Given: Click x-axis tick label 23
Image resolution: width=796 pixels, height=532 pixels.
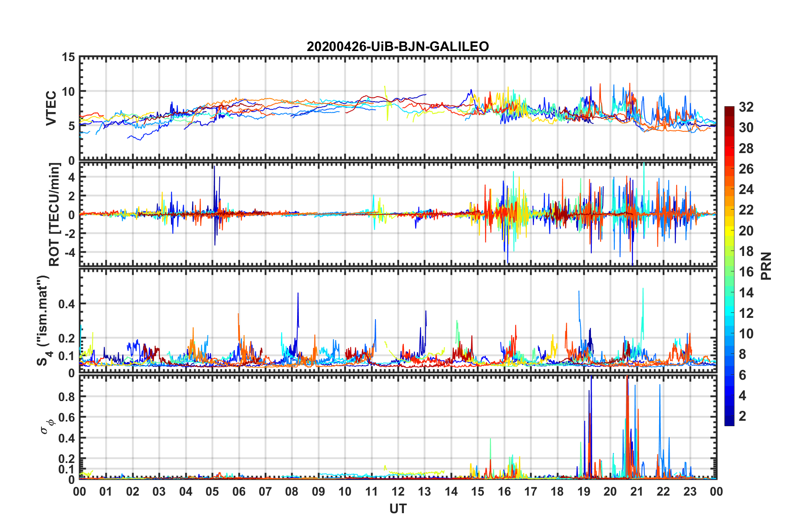Looking at the screenshot, I should point(690,491).
